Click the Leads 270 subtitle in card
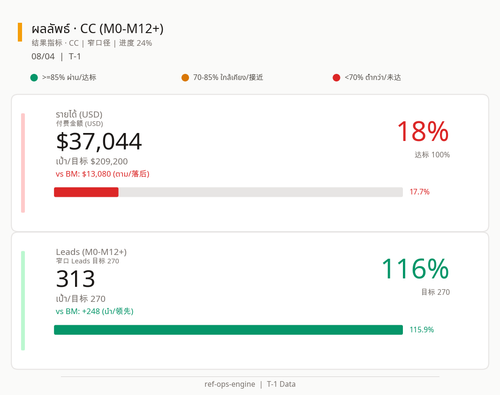 [x=87, y=261]
